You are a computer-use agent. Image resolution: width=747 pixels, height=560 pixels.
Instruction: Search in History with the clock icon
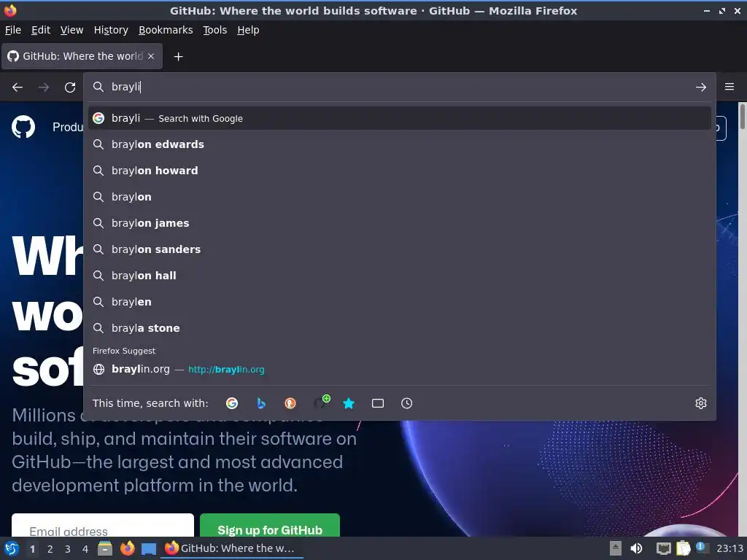pos(407,403)
